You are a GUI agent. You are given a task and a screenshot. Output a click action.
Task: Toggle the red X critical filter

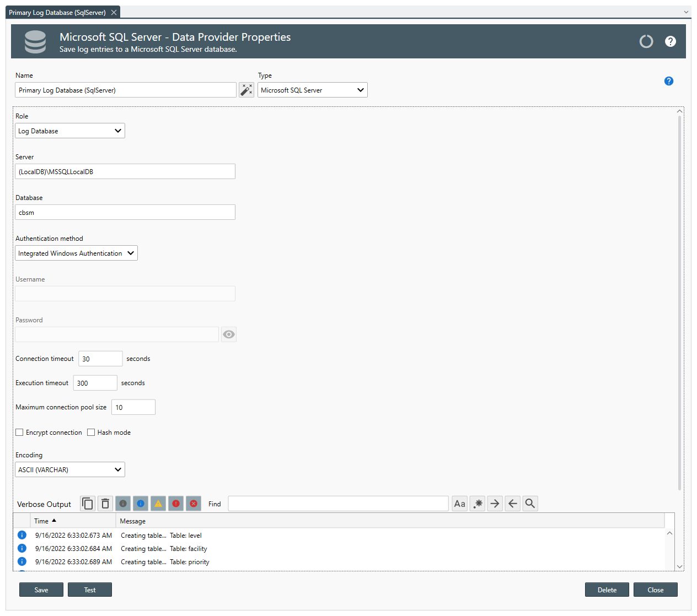(x=194, y=504)
